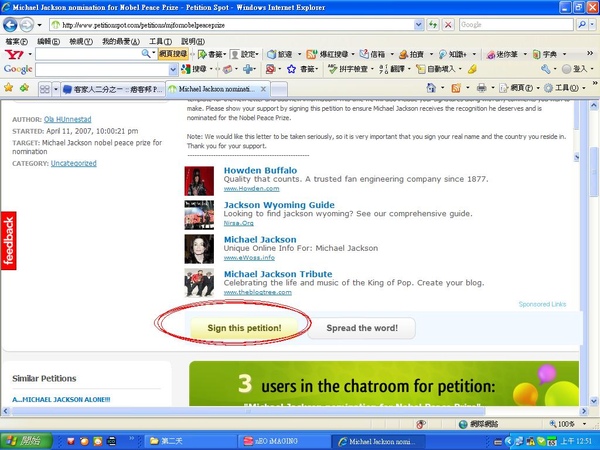
Task: Close the Michael Jackson nomination tab
Action: (x=263, y=89)
